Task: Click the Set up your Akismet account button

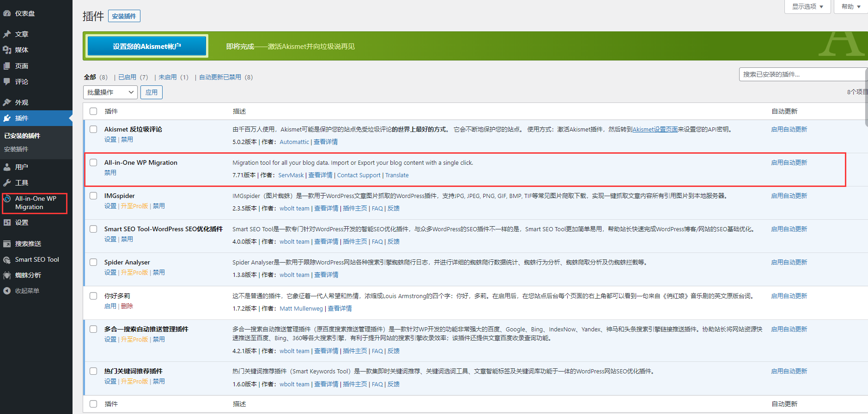Action: click(x=146, y=46)
